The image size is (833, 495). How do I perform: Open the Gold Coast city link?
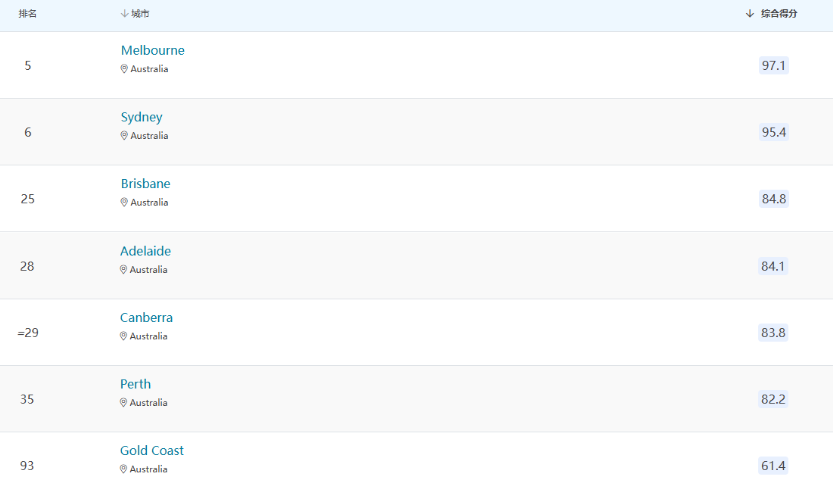[x=151, y=450]
